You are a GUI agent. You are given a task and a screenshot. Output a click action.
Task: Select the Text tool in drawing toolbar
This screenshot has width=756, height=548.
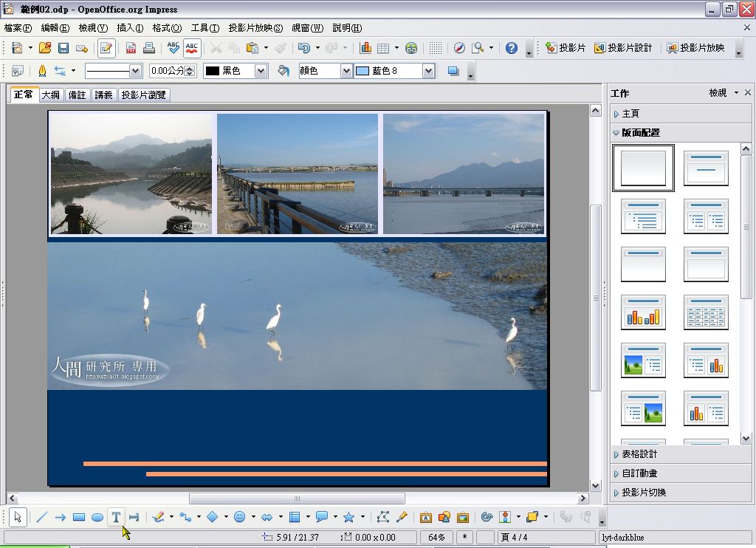[116, 517]
